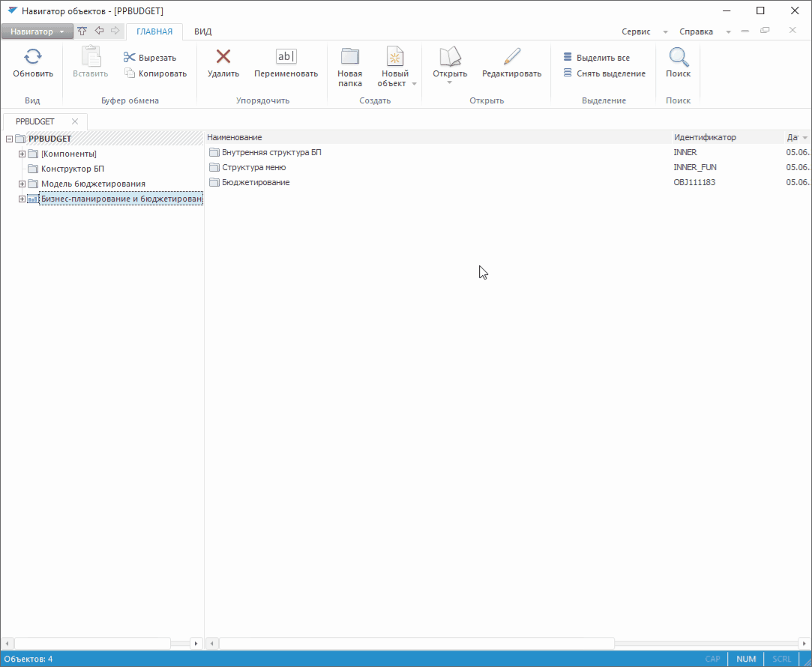Expand Модель бюджетирования tree node
The height and width of the screenshot is (667, 812).
(22, 184)
